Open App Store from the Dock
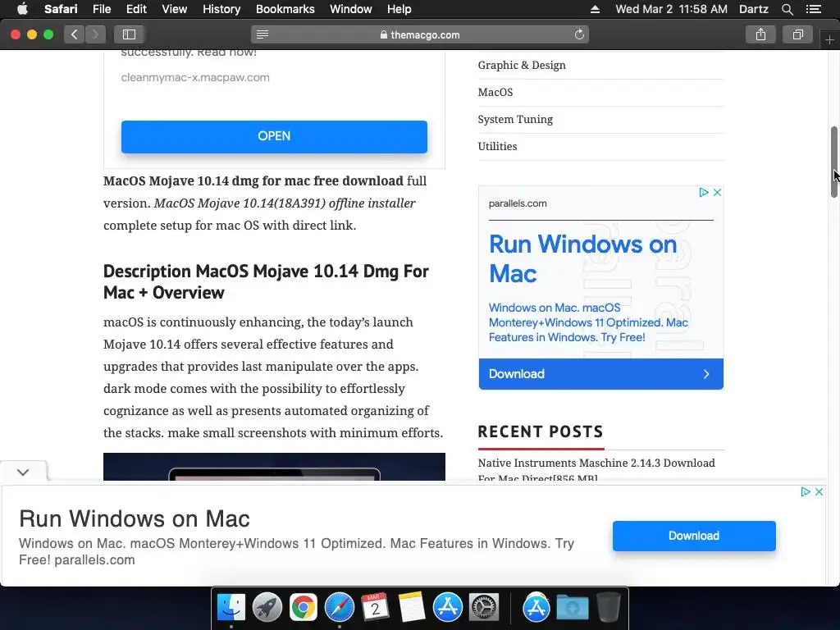The image size is (840, 630). 447,608
